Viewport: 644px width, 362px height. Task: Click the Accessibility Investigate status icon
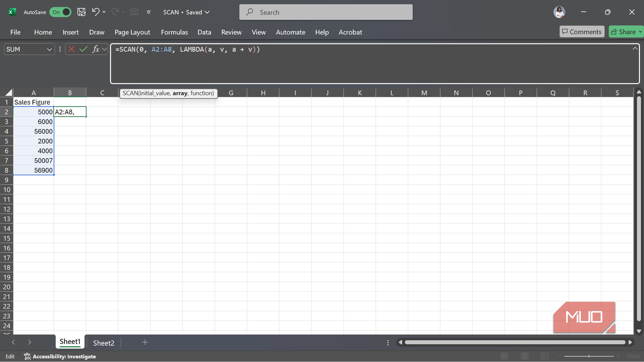[x=27, y=357]
